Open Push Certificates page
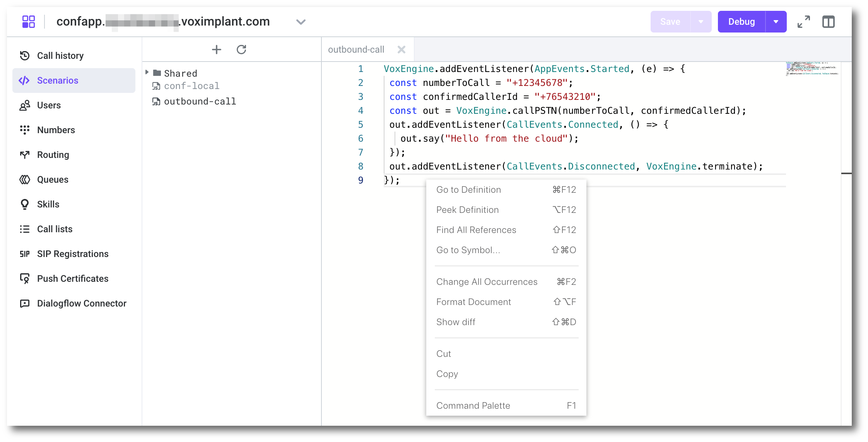The image size is (868, 442). tap(72, 279)
